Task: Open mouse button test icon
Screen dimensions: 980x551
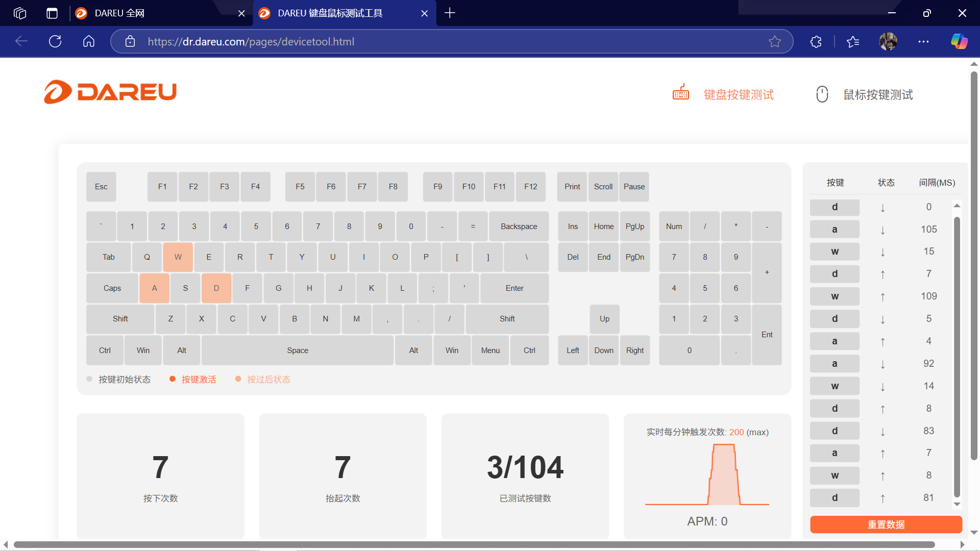Action: [822, 94]
